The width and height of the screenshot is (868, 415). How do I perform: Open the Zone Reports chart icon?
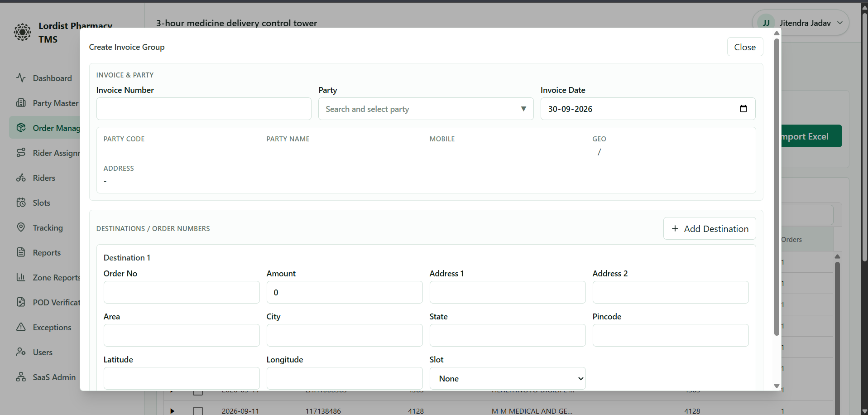pyautogui.click(x=21, y=277)
